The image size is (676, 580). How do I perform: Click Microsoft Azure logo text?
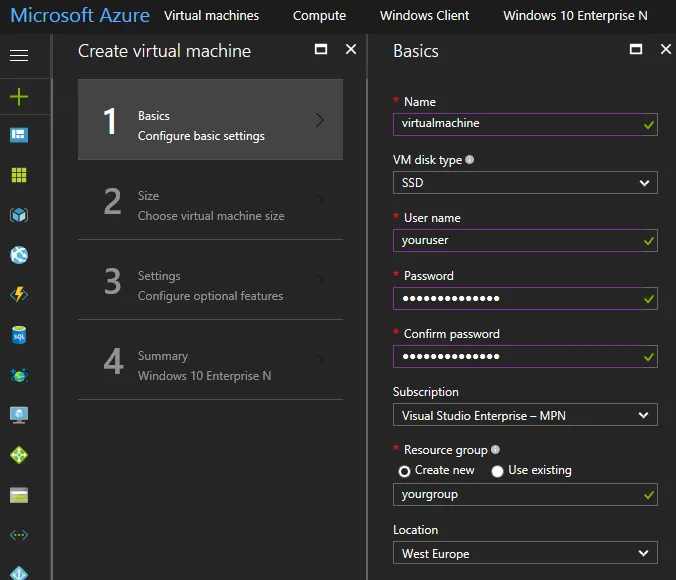tap(80, 16)
